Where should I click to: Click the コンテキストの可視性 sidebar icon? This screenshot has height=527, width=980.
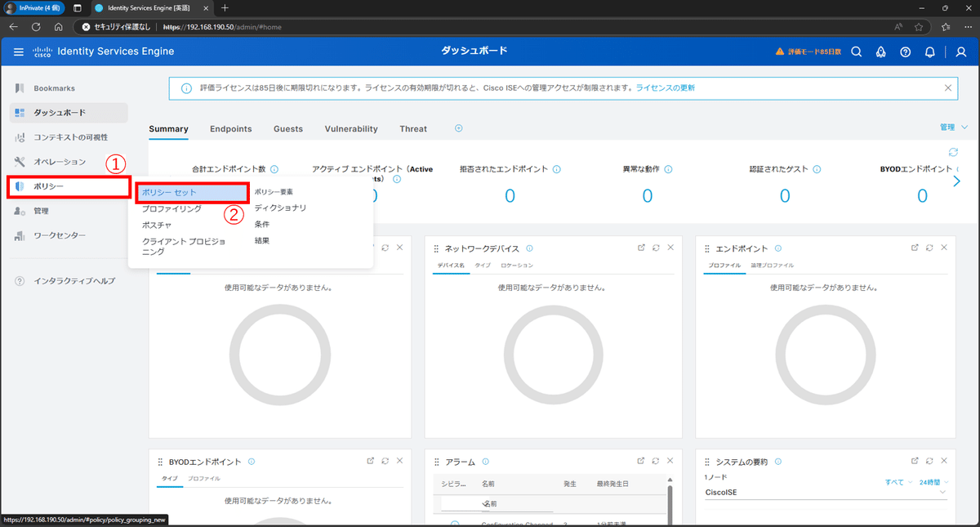pos(20,136)
